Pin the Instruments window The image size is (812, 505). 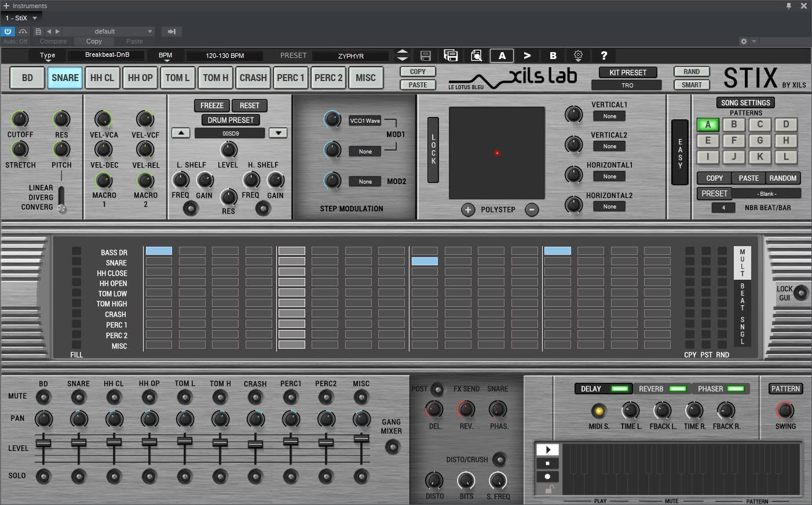(x=788, y=6)
